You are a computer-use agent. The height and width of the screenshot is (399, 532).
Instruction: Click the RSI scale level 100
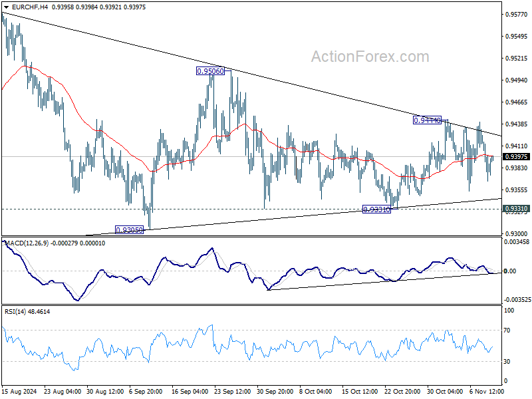[509, 311]
